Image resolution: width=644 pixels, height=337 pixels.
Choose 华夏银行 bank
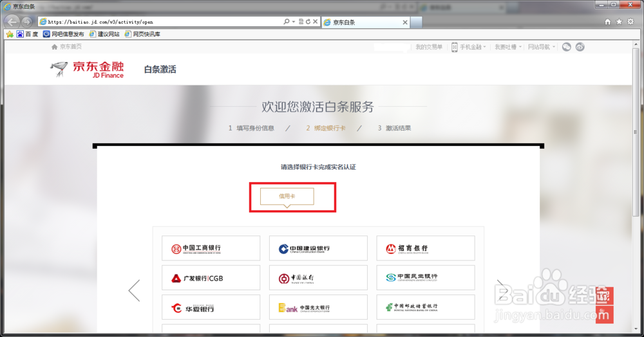[x=211, y=307]
